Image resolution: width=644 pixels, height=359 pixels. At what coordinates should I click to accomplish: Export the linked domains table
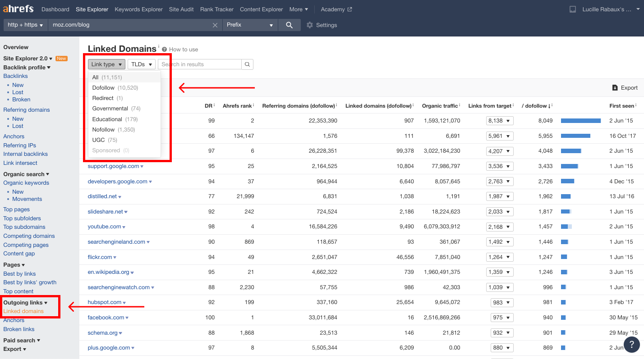[625, 88]
